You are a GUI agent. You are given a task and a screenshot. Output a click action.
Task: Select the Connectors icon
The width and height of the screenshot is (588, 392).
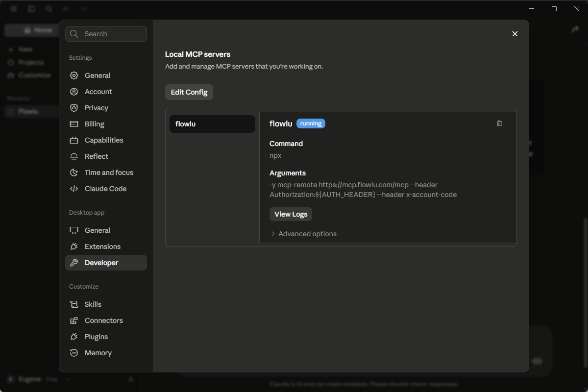(74, 320)
